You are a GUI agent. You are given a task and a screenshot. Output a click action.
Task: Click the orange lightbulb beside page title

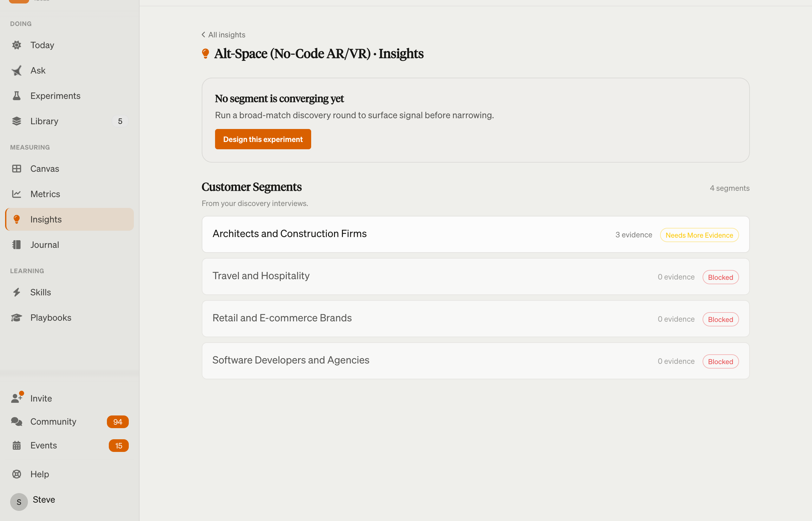(x=205, y=54)
